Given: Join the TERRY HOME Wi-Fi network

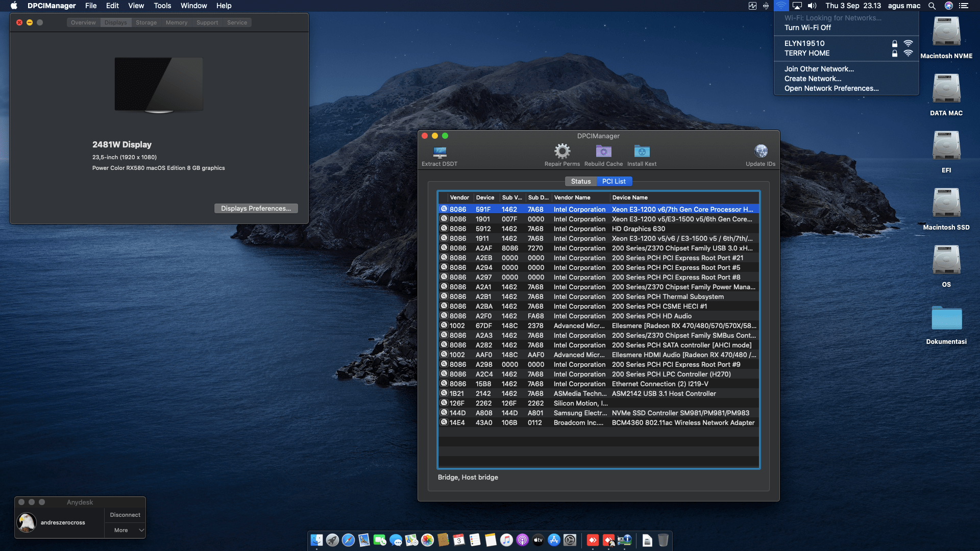Looking at the screenshot, I should (807, 53).
